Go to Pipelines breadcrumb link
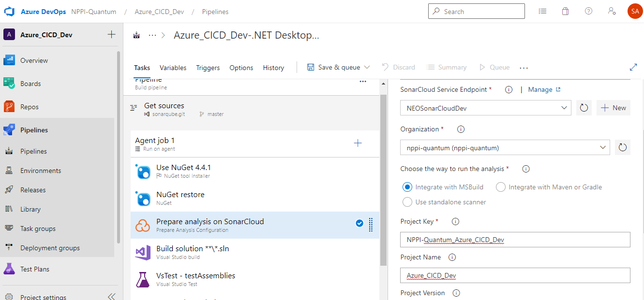The width and height of the screenshot is (644, 300). click(215, 12)
